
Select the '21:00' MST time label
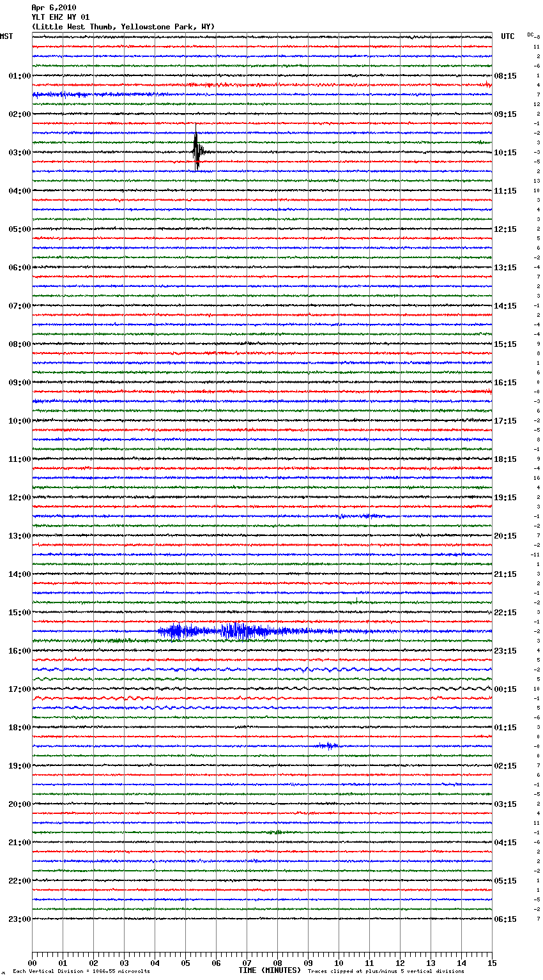pyautogui.click(x=19, y=843)
